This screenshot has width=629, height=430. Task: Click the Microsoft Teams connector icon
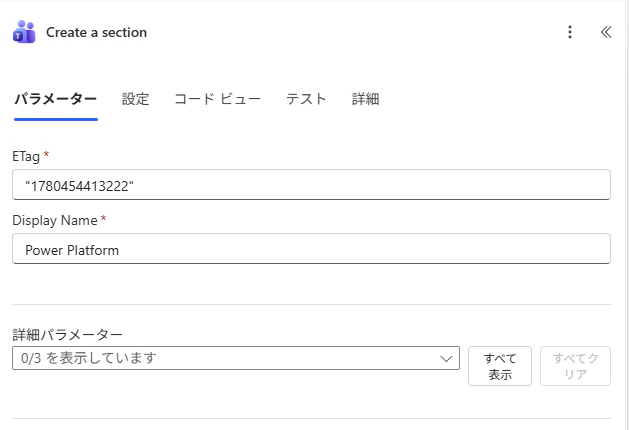24,32
